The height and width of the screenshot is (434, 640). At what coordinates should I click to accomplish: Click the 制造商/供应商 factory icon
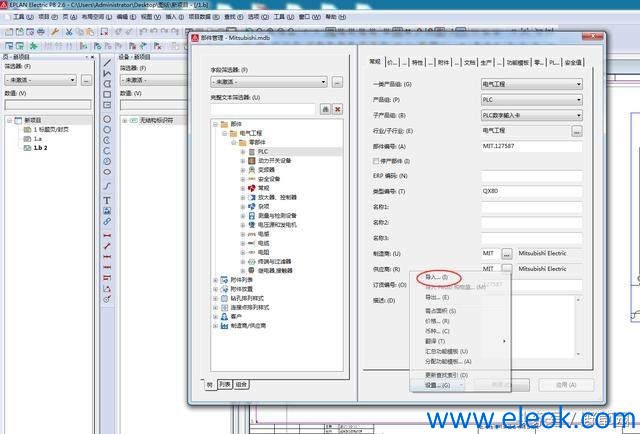click(224, 326)
